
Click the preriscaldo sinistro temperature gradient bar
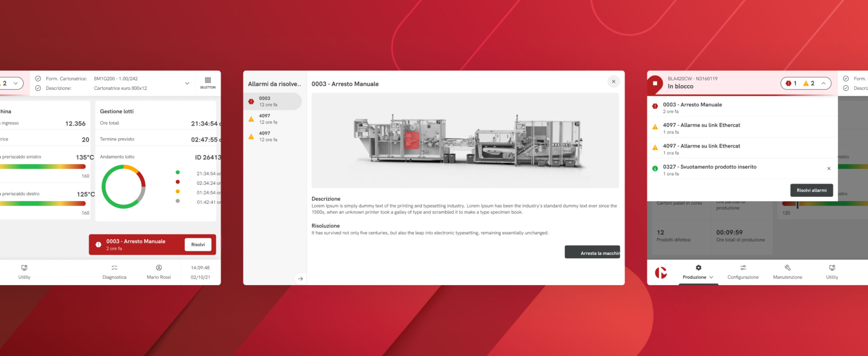[43, 167]
